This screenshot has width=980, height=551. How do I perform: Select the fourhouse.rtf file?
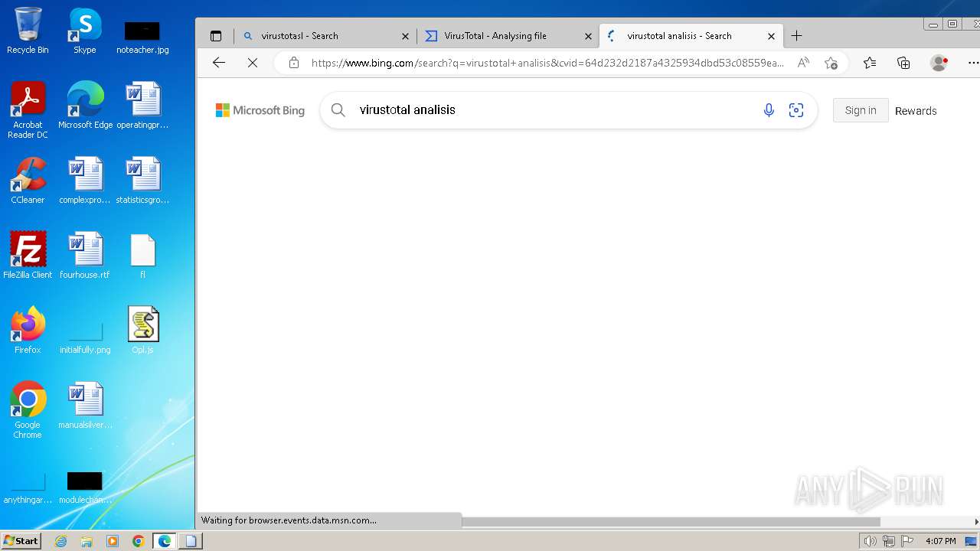(x=85, y=256)
